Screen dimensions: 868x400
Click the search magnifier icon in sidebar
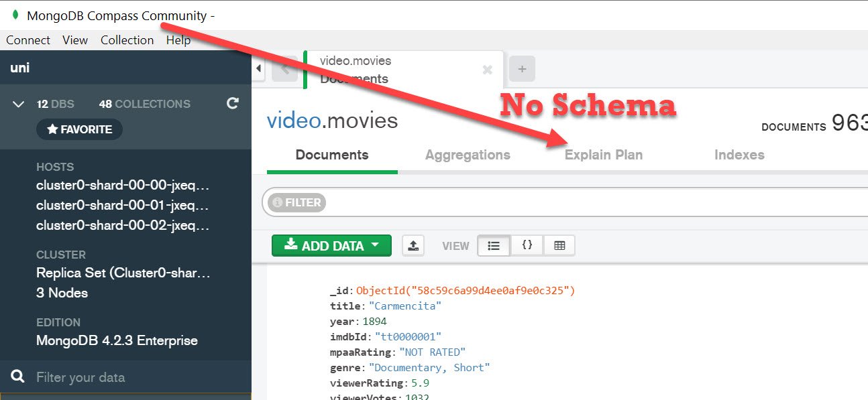(19, 377)
